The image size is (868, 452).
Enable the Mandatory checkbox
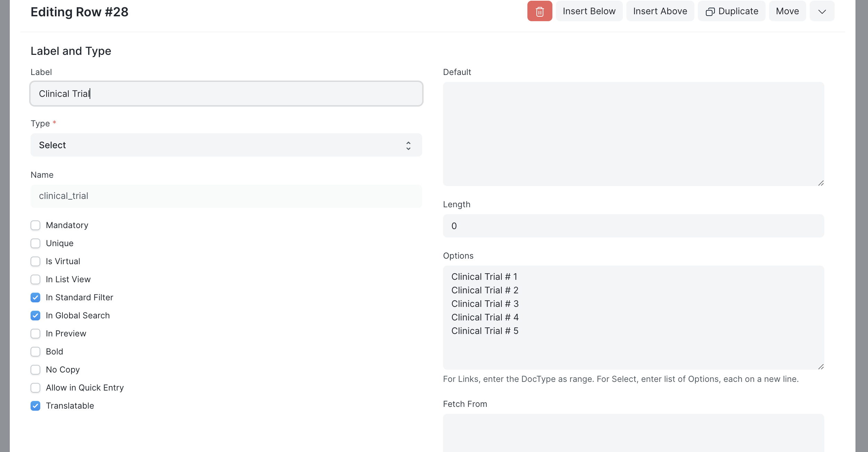click(x=35, y=225)
